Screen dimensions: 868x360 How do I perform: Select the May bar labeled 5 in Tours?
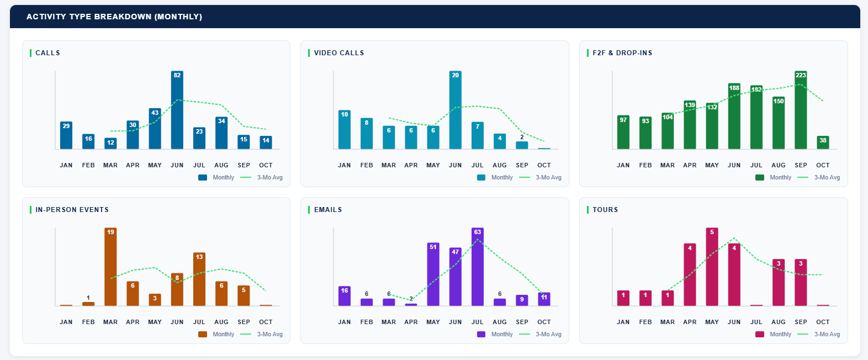point(712,267)
